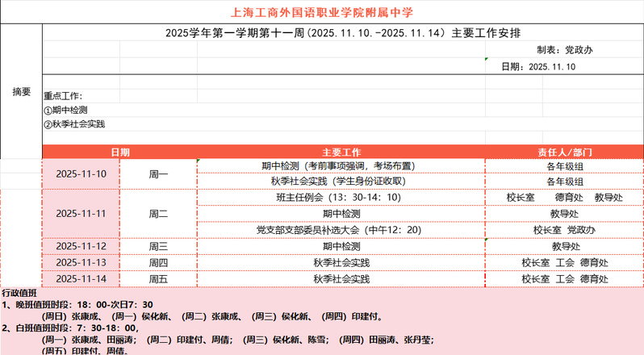The image size is (644, 355).
Task: Click the 日期 column header
Action: pyautogui.click(x=119, y=152)
